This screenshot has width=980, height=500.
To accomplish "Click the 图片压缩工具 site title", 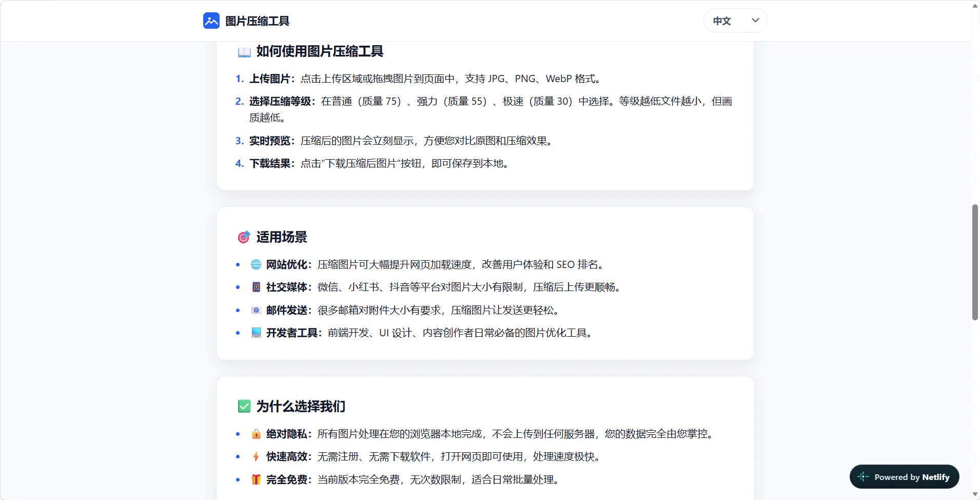I will click(x=258, y=21).
